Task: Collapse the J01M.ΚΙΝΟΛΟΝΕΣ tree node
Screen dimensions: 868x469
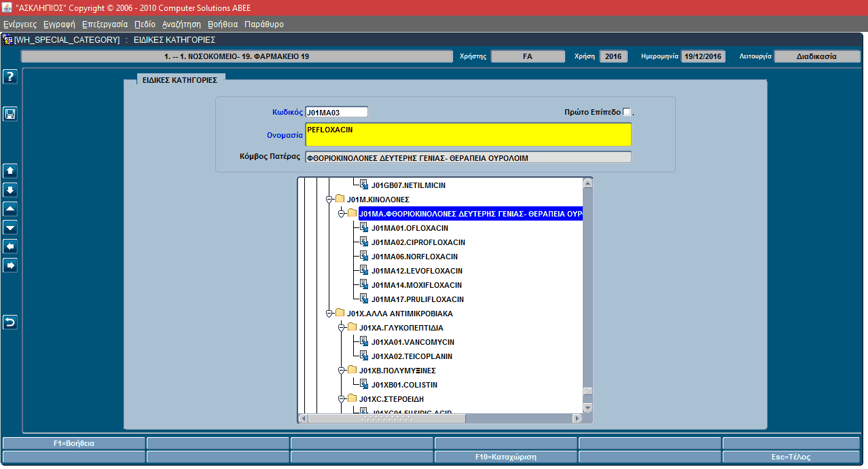Action: coord(329,200)
